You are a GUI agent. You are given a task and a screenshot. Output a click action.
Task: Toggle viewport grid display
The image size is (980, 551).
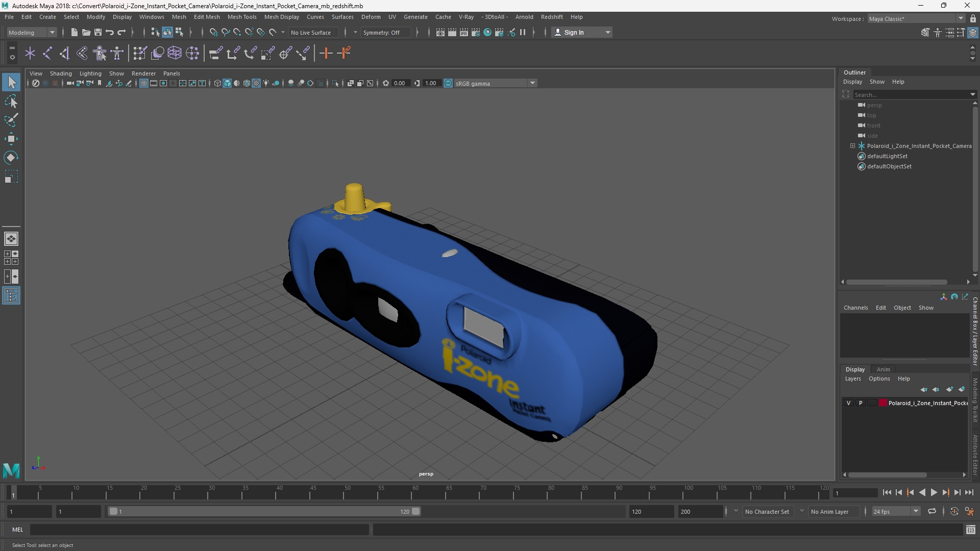point(144,83)
